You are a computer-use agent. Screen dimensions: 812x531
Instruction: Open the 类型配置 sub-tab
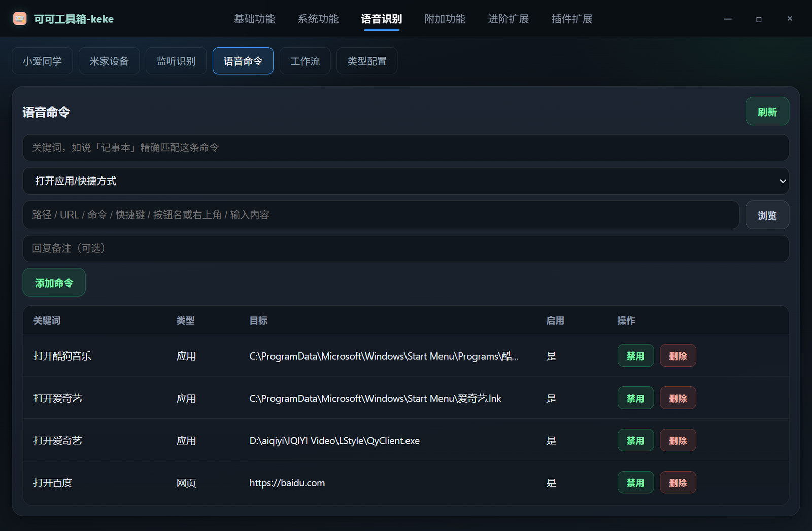point(367,61)
